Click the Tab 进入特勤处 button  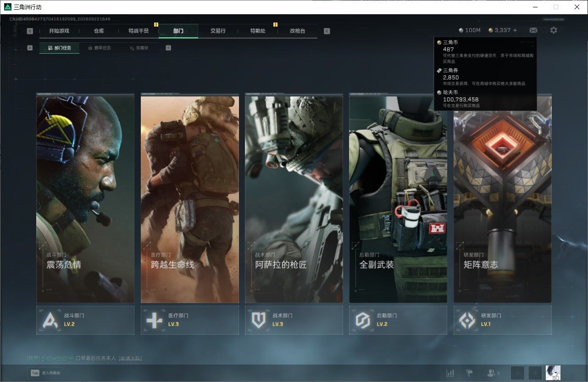pyautogui.click(x=46, y=373)
